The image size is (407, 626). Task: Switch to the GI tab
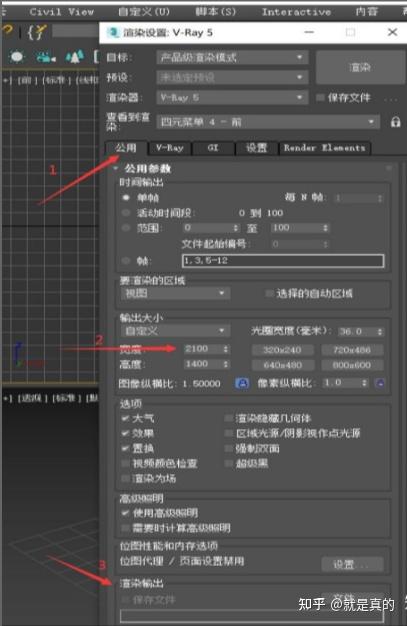click(x=213, y=148)
